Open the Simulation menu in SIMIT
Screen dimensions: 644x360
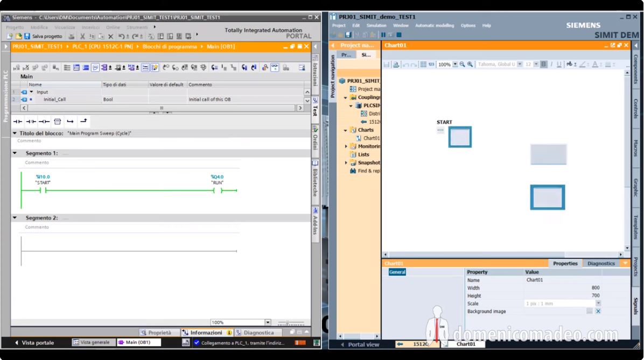tap(376, 25)
